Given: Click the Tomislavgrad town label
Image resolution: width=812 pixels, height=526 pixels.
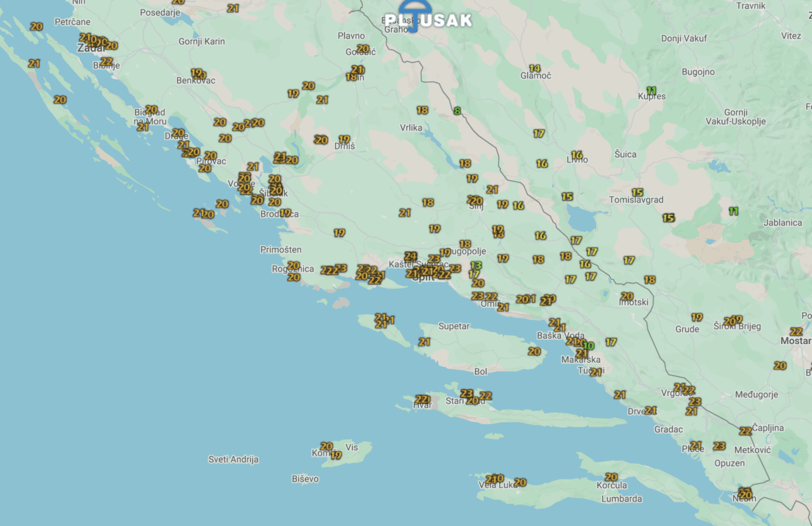Looking at the screenshot, I should (636, 200).
